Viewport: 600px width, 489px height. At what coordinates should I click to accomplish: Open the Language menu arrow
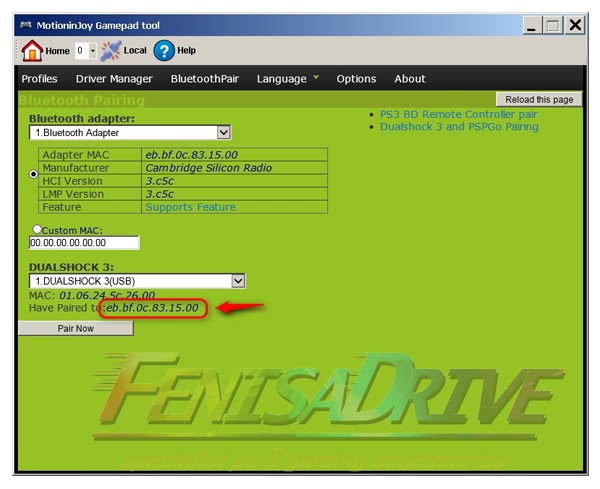[316, 77]
